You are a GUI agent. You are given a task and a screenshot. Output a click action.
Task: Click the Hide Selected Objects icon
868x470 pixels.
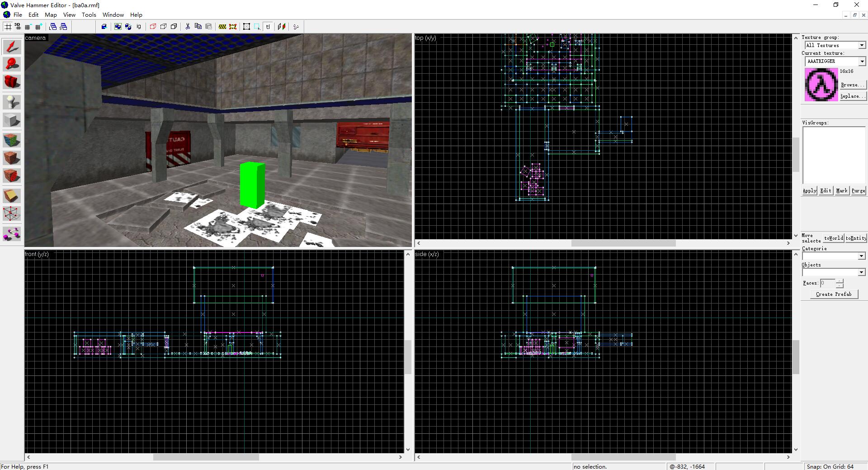tap(153, 27)
